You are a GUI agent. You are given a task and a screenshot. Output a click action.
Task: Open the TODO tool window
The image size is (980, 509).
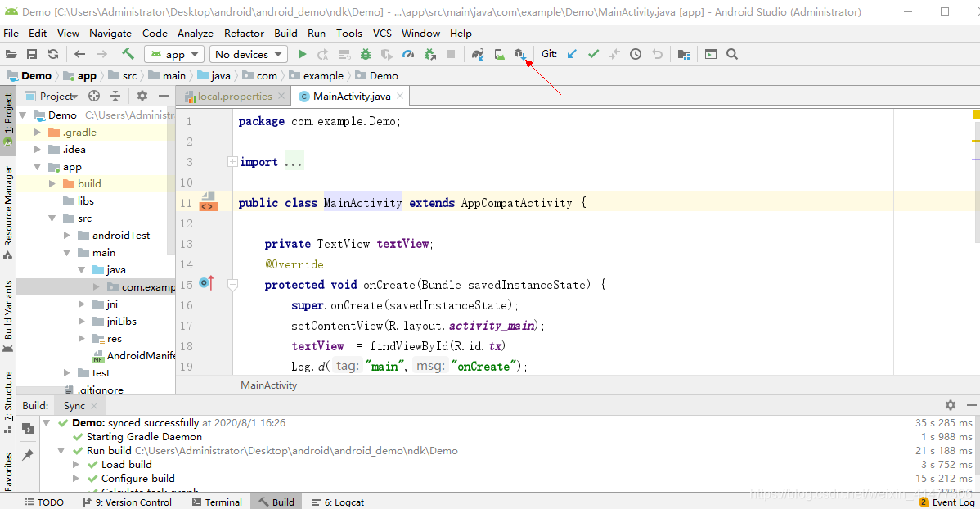point(43,502)
